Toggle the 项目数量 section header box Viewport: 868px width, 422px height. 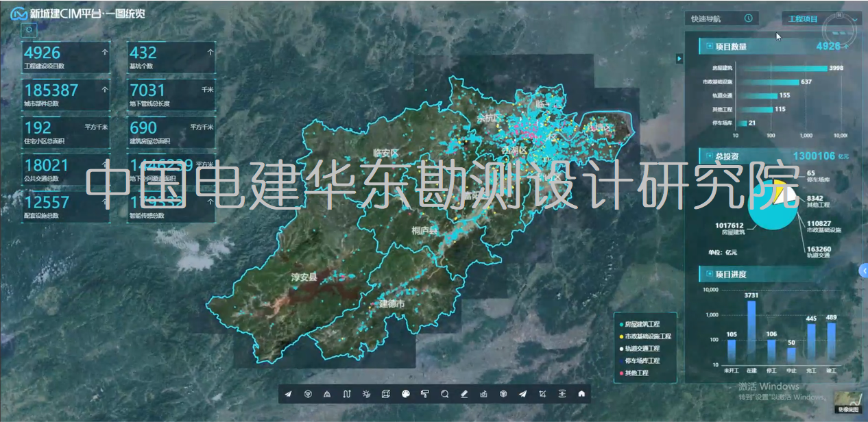710,47
